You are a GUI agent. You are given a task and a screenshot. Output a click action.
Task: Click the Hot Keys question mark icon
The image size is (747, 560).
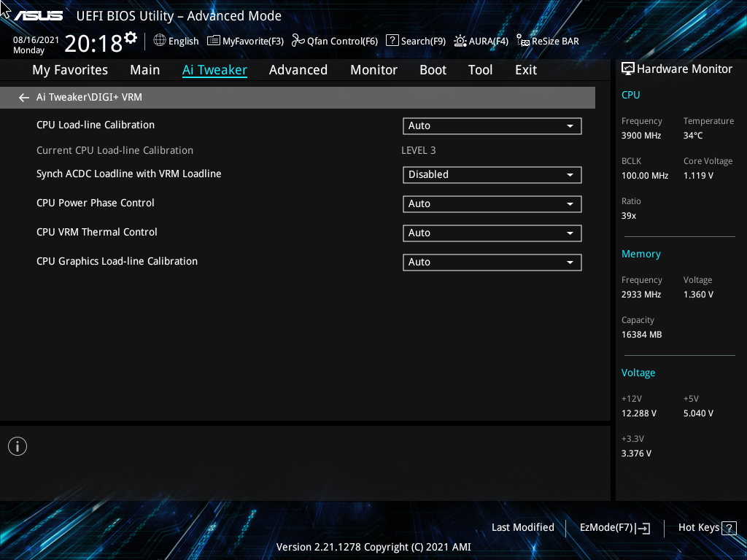pyautogui.click(x=729, y=528)
